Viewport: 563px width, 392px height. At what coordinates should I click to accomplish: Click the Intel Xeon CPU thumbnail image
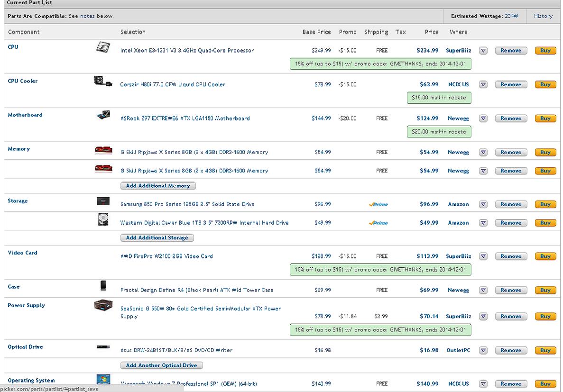click(103, 47)
